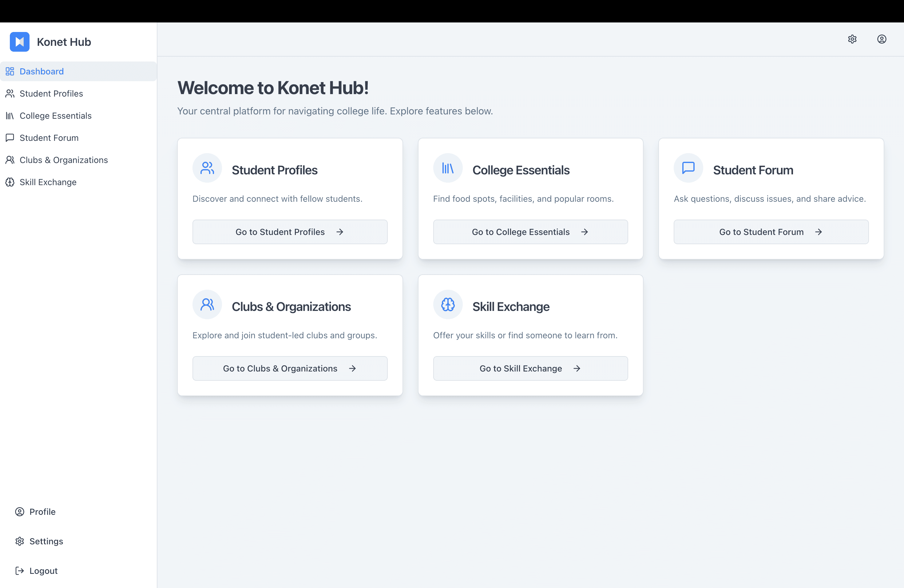Click Go to Student Profiles
The height and width of the screenshot is (588, 904).
pyautogui.click(x=289, y=232)
